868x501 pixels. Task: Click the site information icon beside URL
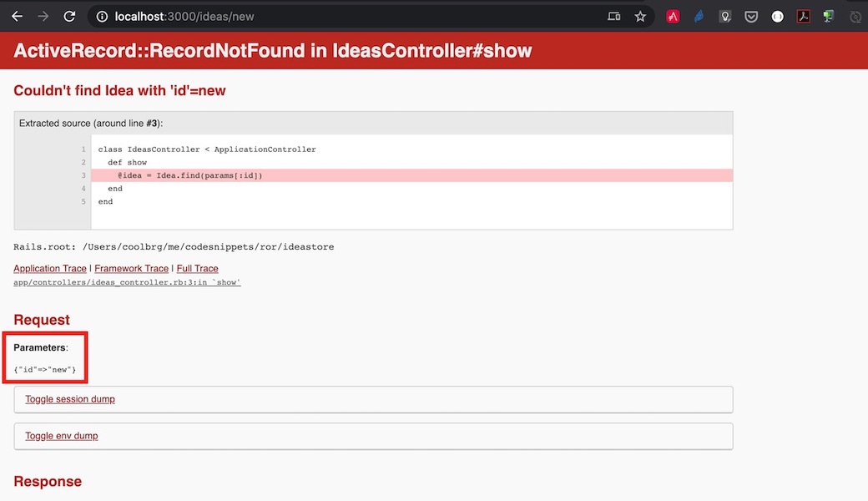coord(101,16)
